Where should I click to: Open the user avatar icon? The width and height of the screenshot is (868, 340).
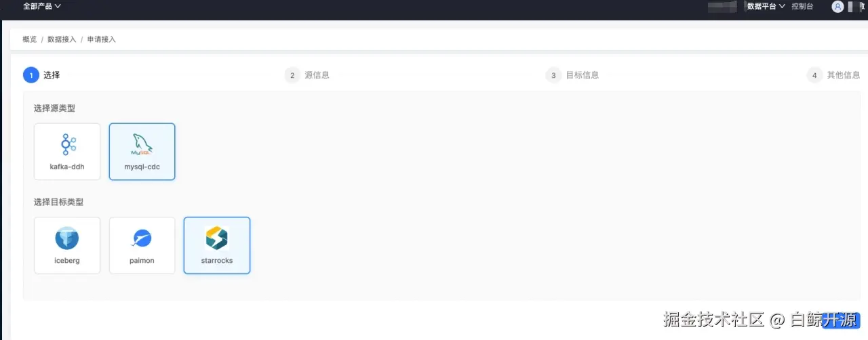click(x=837, y=7)
